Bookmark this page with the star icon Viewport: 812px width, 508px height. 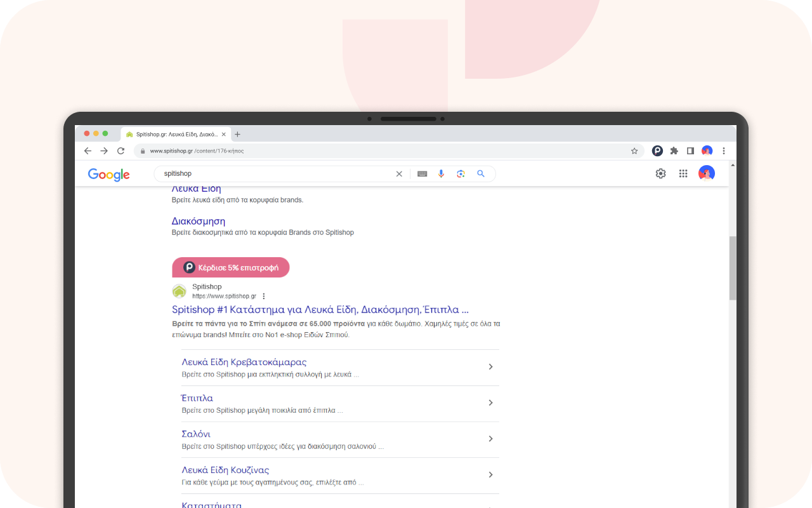click(x=634, y=151)
